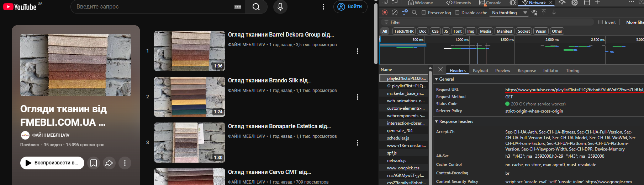Enable Preserve log checkbox
Image resolution: width=644 pixels, height=185 pixels.
[424, 12]
